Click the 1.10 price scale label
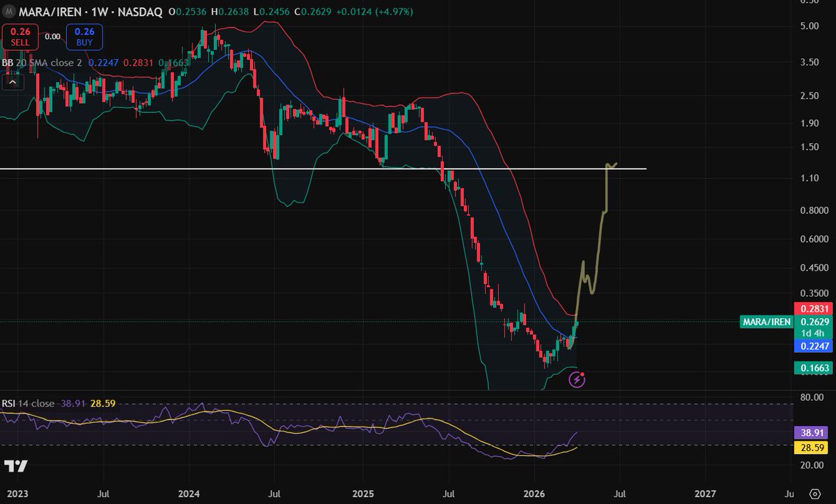The width and height of the screenshot is (836, 504). tap(810, 178)
